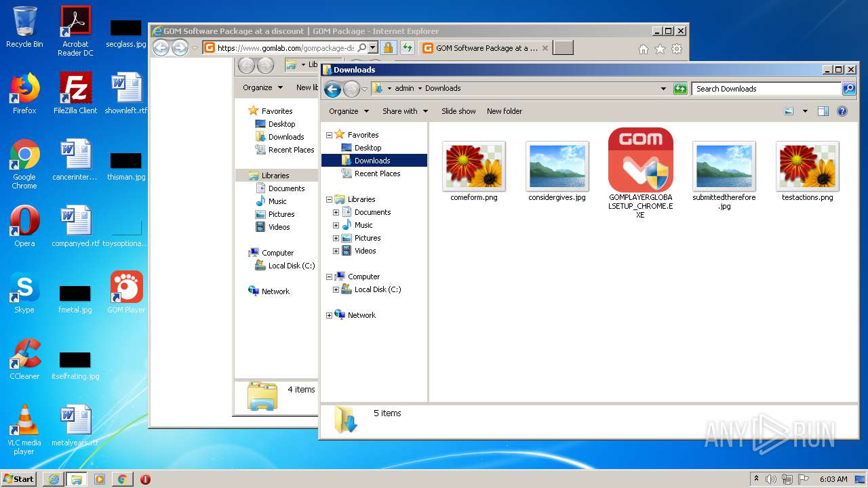Screen dimensions: 868x488
Task: Launch Opera browser shortcut
Action: (x=24, y=226)
